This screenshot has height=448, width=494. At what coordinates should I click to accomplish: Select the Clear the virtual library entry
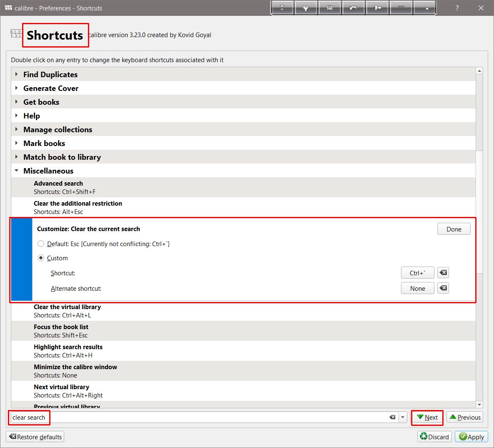[243, 311]
